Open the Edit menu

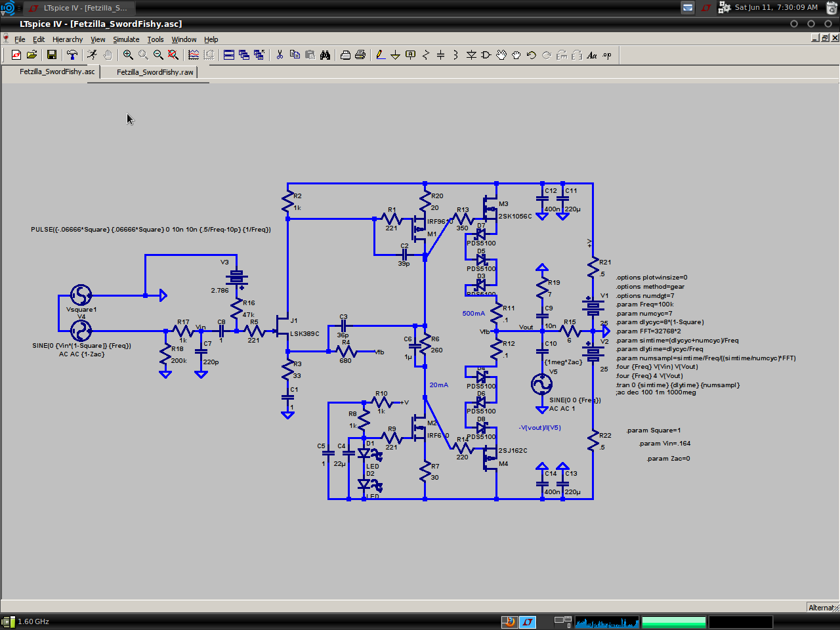[39, 39]
